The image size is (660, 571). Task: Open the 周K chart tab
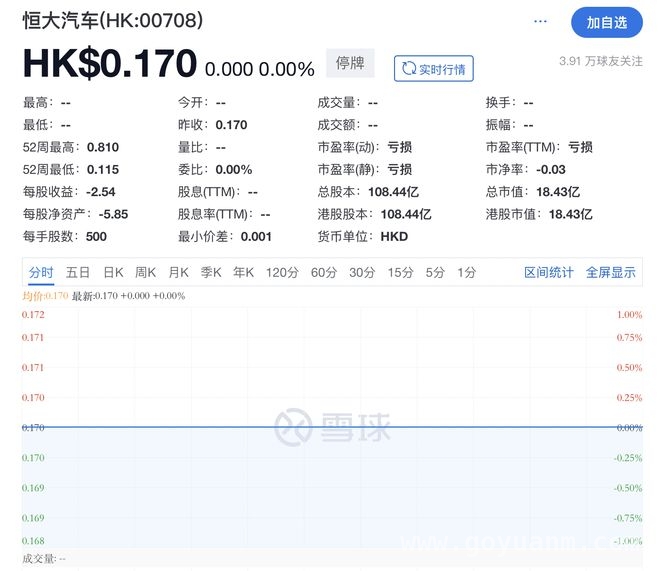click(x=145, y=273)
